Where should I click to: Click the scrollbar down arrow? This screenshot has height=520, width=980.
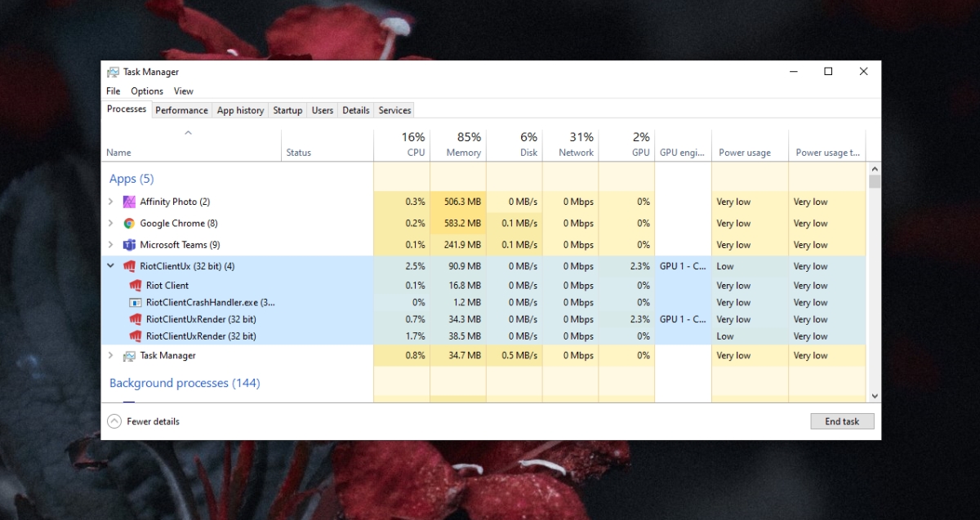tap(875, 396)
